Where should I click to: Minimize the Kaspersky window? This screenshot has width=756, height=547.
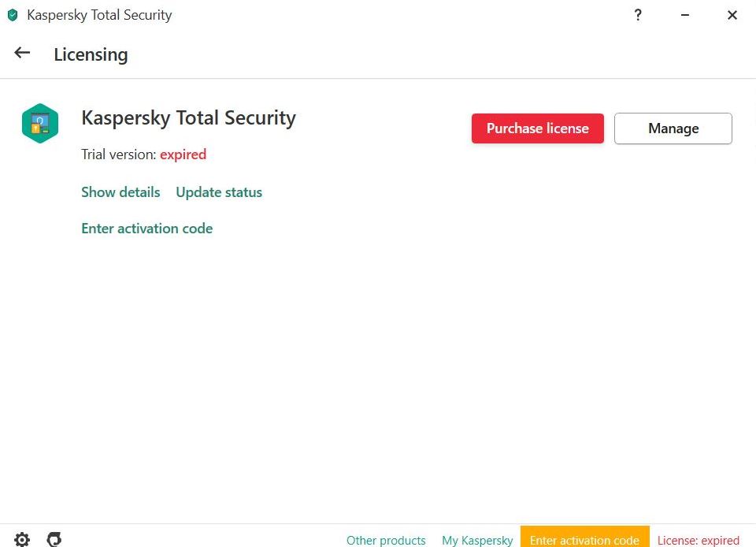684,15
